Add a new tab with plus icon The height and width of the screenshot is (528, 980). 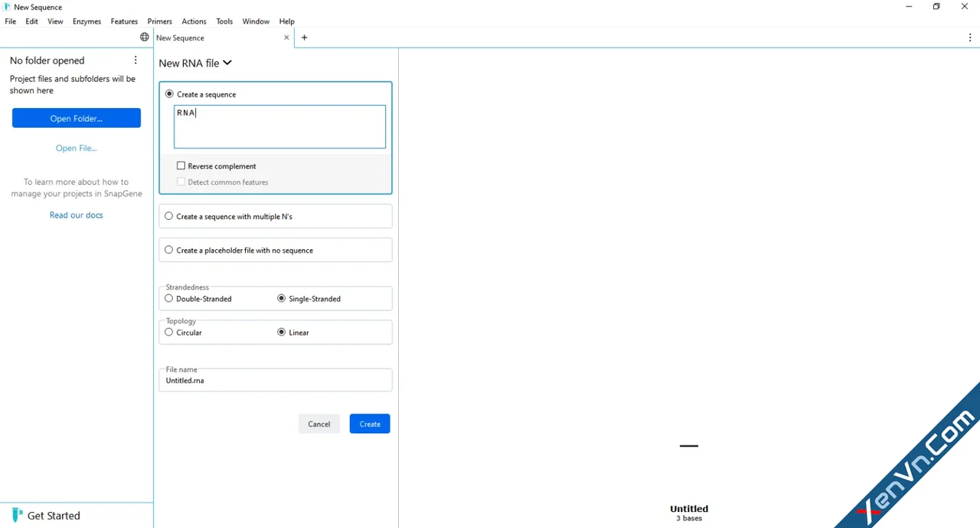304,38
